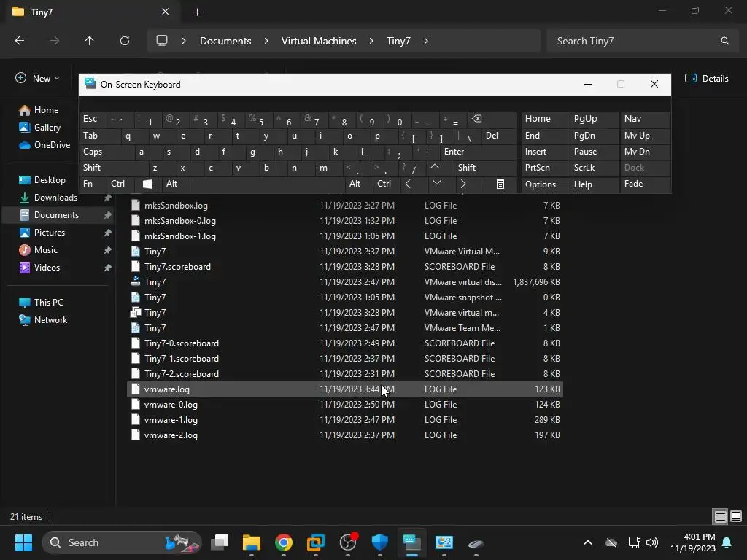Go back with the Explorer back arrow
This screenshot has width=747, height=560.
tap(20, 41)
